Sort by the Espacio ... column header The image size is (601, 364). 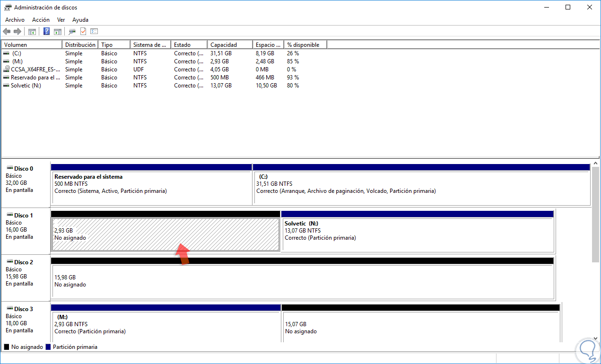[x=269, y=45]
